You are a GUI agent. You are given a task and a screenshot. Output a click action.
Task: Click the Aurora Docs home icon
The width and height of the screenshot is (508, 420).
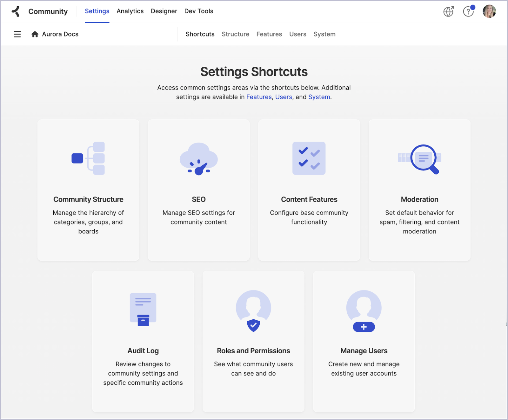click(35, 34)
